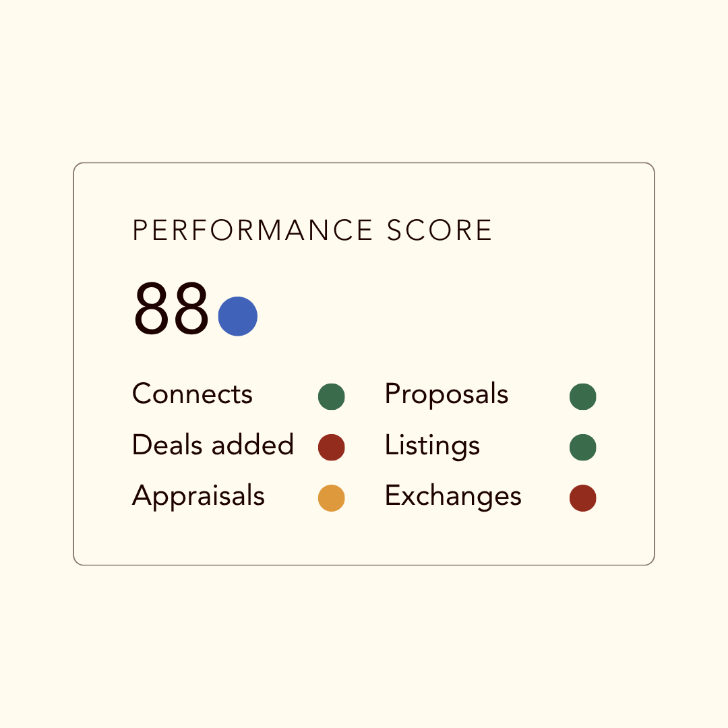This screenshot has width=728, height=728.
Task: Select the red status dot for Deals added
Action: 332,447
